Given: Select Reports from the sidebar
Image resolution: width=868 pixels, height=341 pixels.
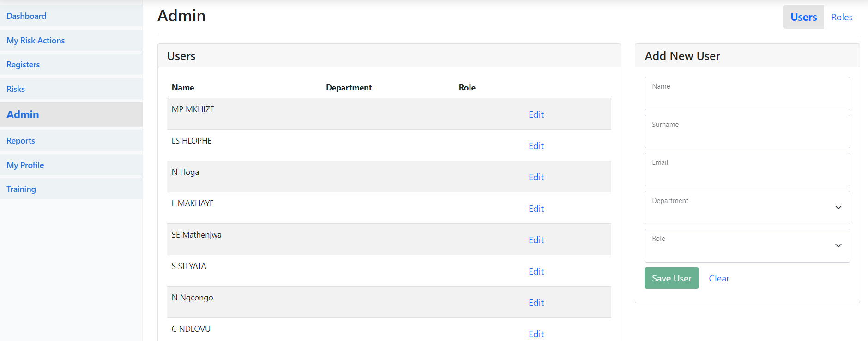Looking at the screenshot, I should (21, 141).
